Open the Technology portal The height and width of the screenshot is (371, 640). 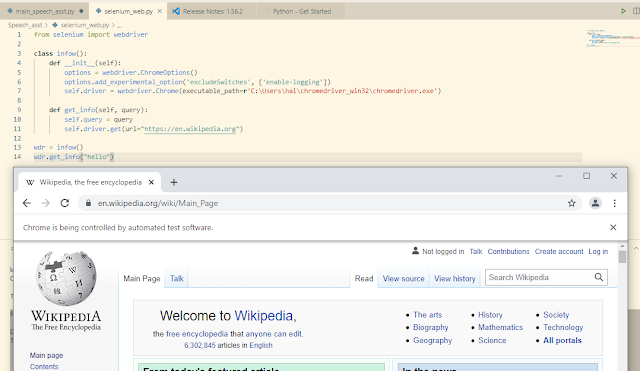point(563,327)
